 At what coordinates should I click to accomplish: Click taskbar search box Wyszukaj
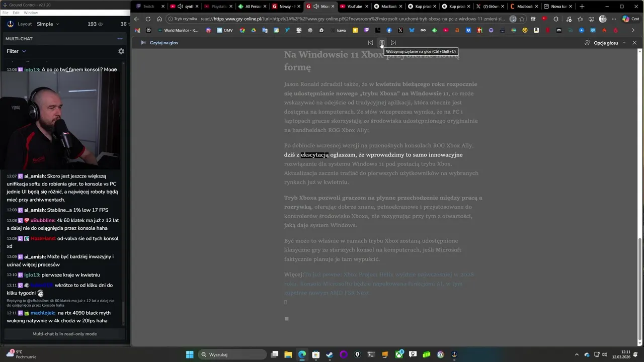[x=232, y=354]
